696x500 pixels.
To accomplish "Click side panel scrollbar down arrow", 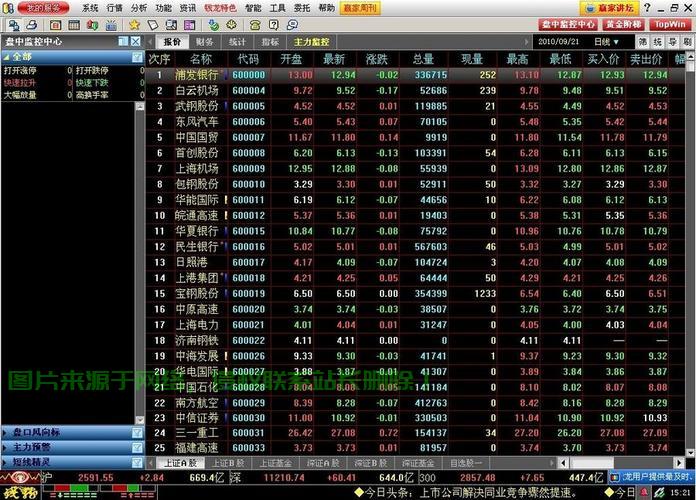I will click(x=139, y=420).
